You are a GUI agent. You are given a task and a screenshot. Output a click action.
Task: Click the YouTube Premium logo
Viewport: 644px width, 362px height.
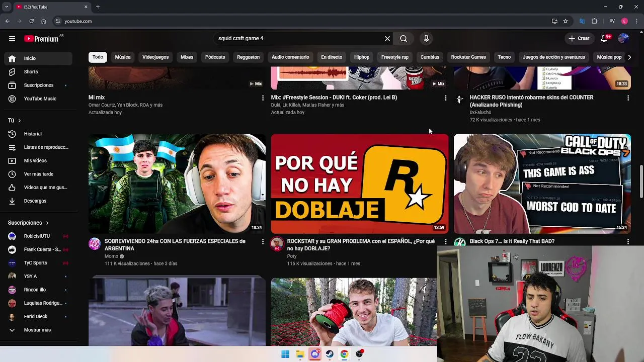[41, 39]
